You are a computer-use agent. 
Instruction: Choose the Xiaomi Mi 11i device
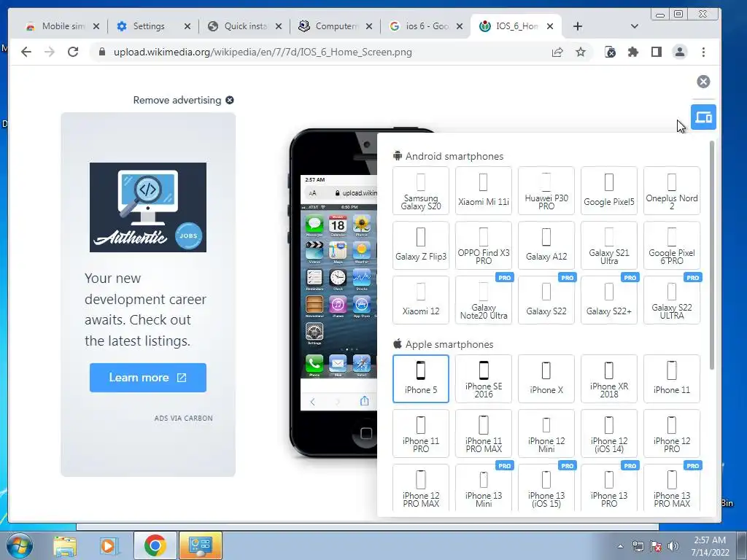484,191
